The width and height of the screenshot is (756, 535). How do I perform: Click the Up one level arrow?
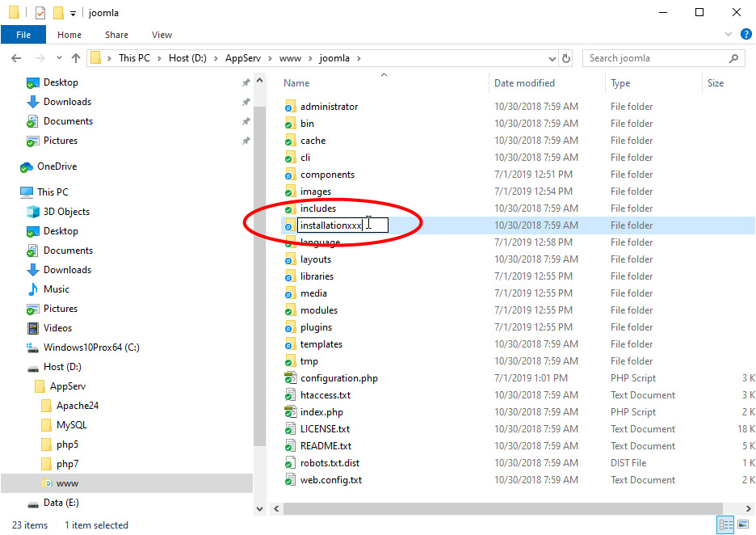(76, 58)
